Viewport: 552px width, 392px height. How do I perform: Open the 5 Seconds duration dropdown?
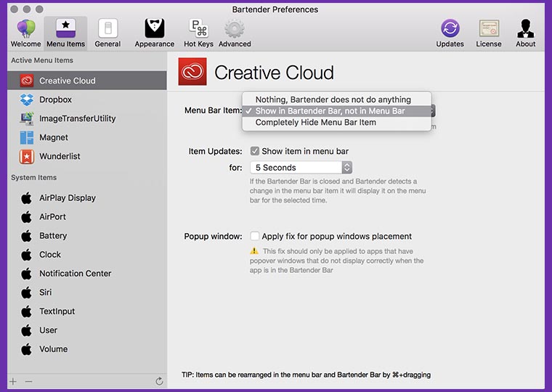point(301,168)
